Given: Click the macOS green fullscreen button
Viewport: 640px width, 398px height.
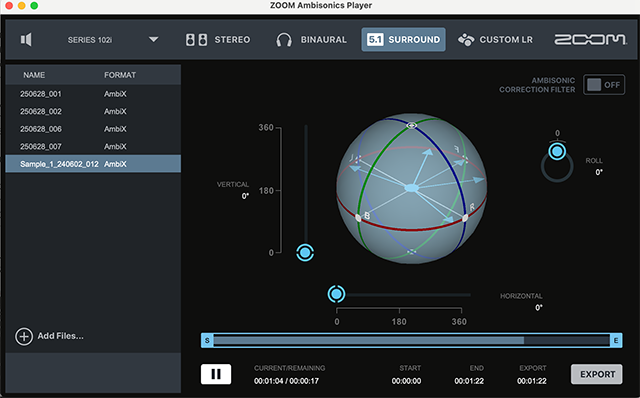Looking at the screenshot, I should tap(34, 6).
